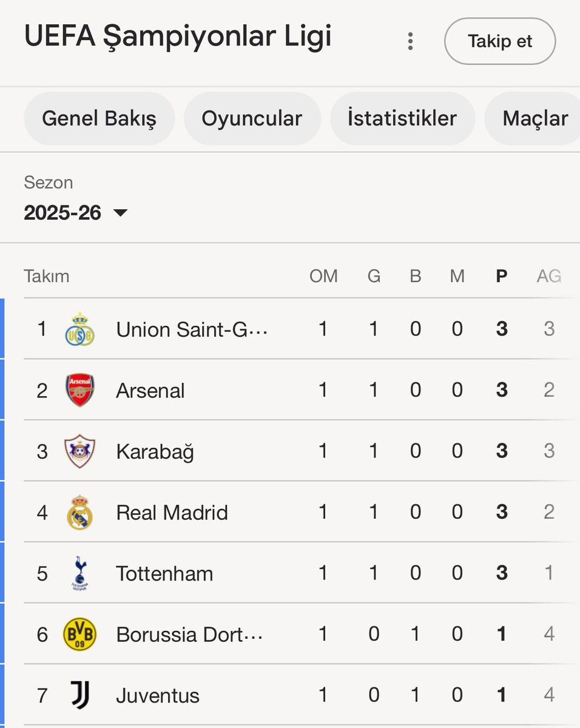Open the three-dot more options menu

click(411, 41)
